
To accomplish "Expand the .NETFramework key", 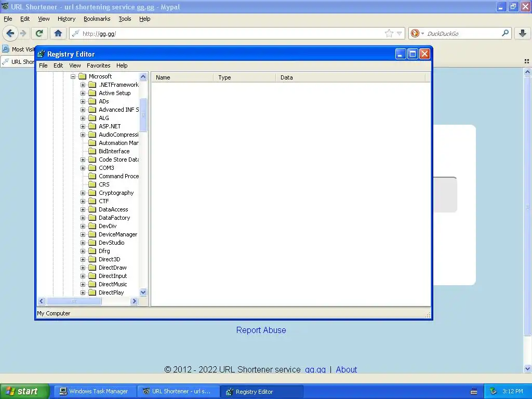I will point(83,85).
